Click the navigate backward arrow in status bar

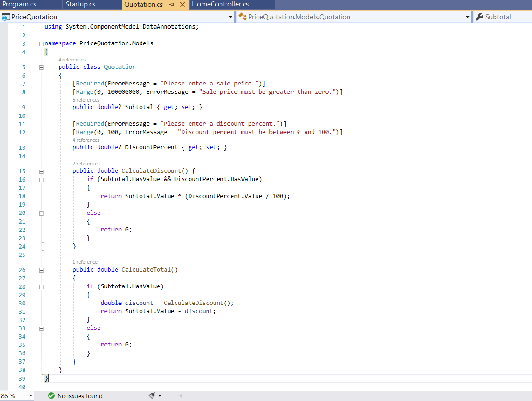tap(181, 396)
